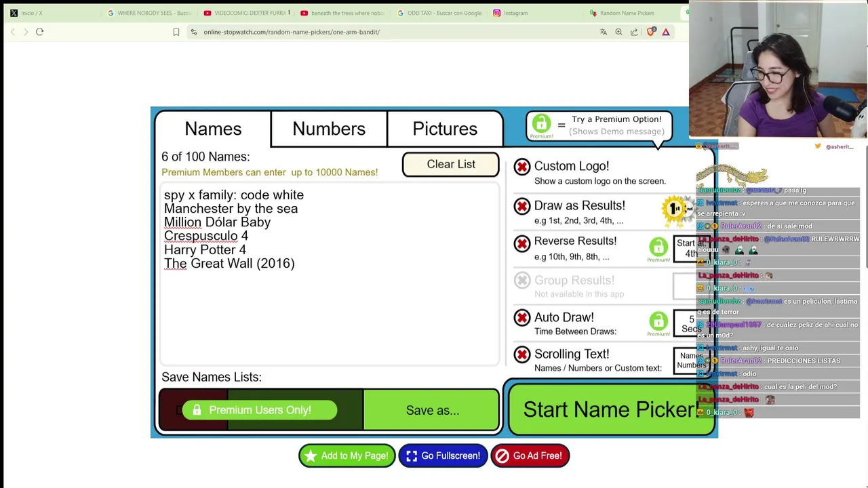Click the 1st place rosette badge
This screenshot has height=488, width=868.
[675, 209]
